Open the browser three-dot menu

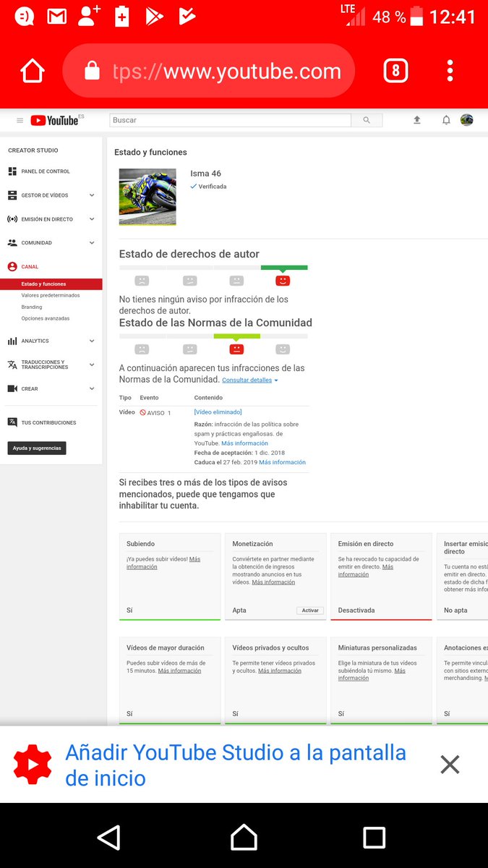coord(450,71)
